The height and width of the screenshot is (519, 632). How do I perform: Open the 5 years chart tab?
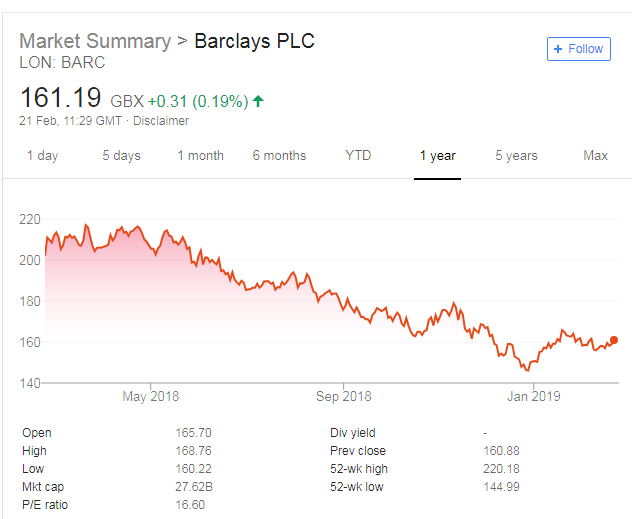tap(516, 156)
